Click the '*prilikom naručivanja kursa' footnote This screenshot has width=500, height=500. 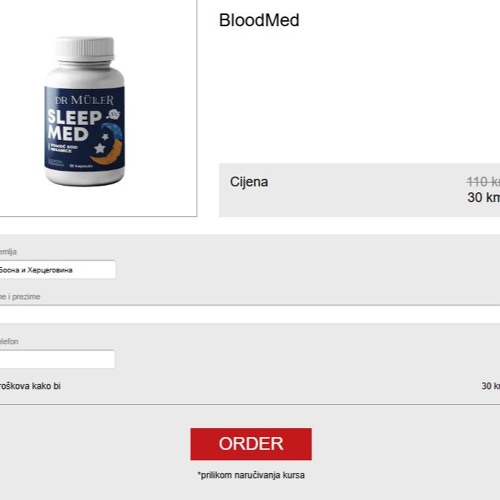[x=251, y=475]
